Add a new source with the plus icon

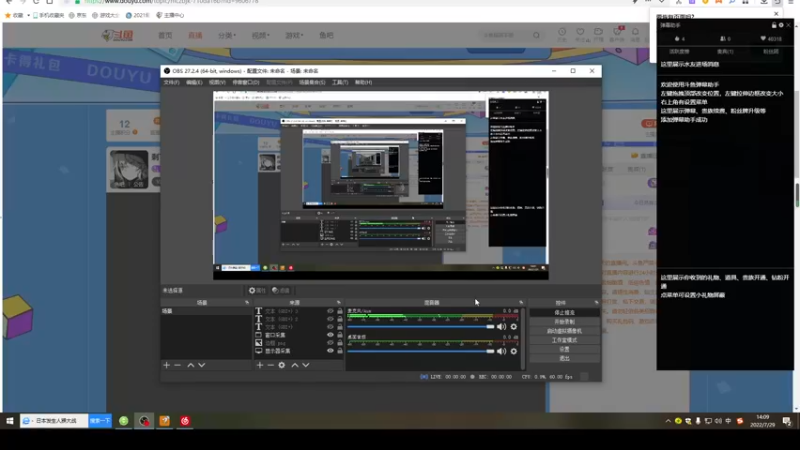(260, 365)
